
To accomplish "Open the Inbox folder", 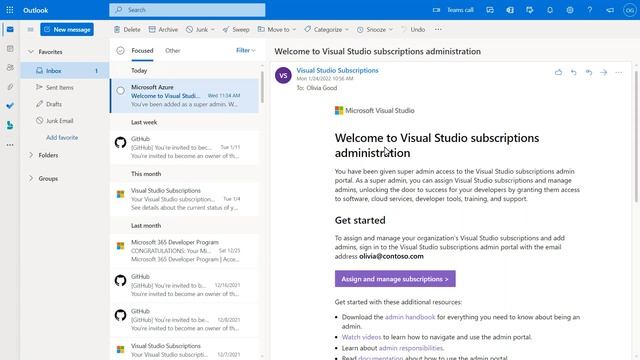I will (x=65, y=71).
